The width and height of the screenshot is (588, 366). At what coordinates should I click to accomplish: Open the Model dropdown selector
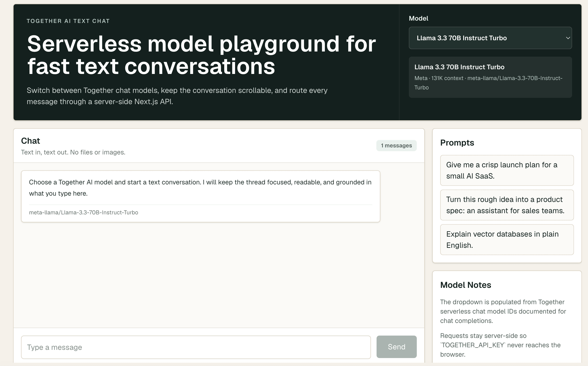coord(490,38)
